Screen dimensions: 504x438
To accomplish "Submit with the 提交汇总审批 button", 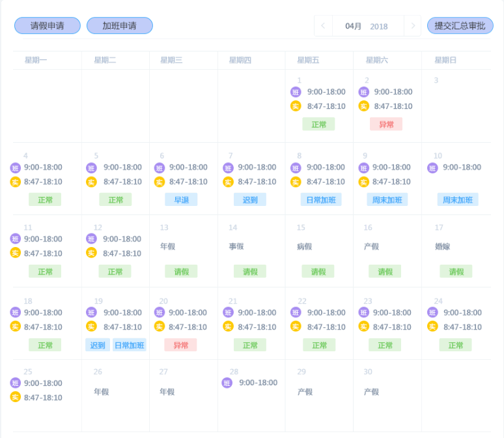I will tap(460, 25).
